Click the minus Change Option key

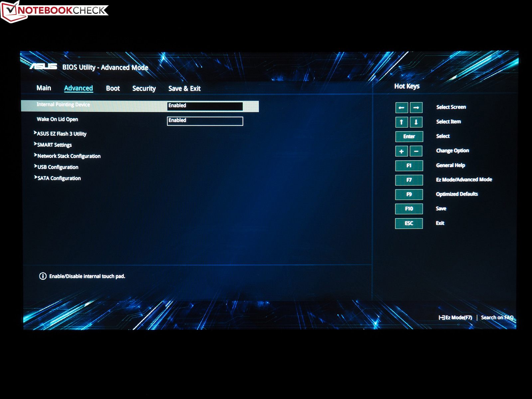tap(416, 151)
